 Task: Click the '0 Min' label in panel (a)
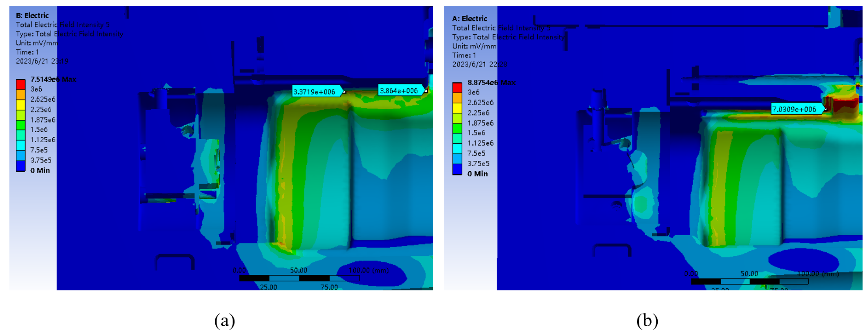click(40, 170)
